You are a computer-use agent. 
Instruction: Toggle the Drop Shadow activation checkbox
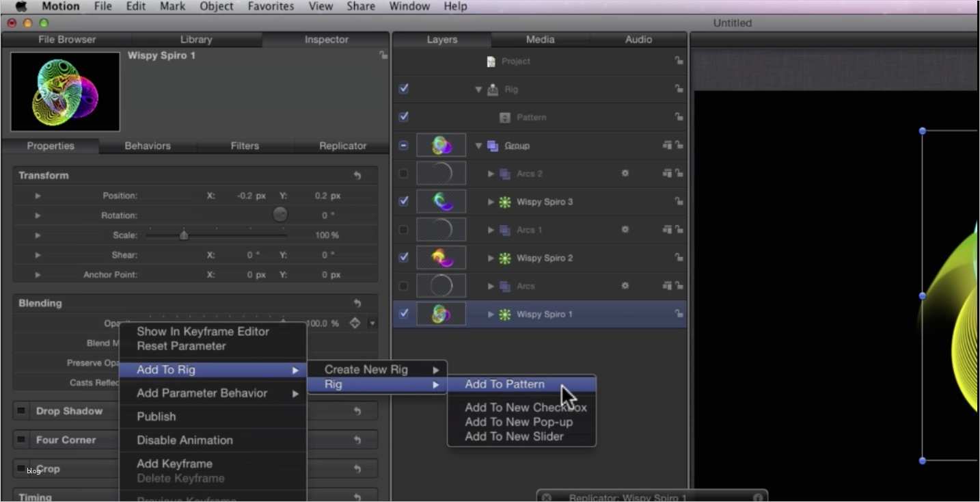pos(22,411)
